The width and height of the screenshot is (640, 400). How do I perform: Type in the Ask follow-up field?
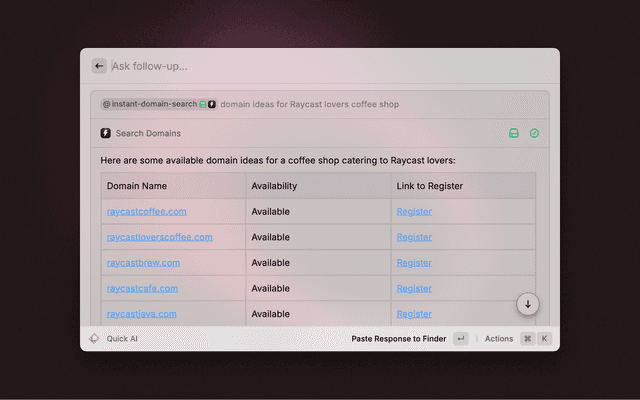320,66
